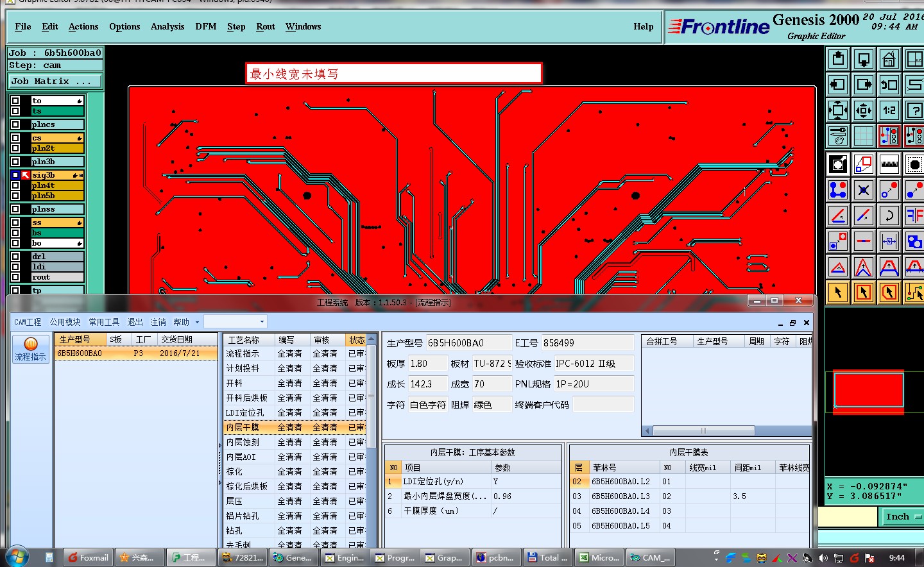The width and height of the screenshot is (924, 567).
Task: Click the orange 流程指示 icon button
Action: click(30, 349)
